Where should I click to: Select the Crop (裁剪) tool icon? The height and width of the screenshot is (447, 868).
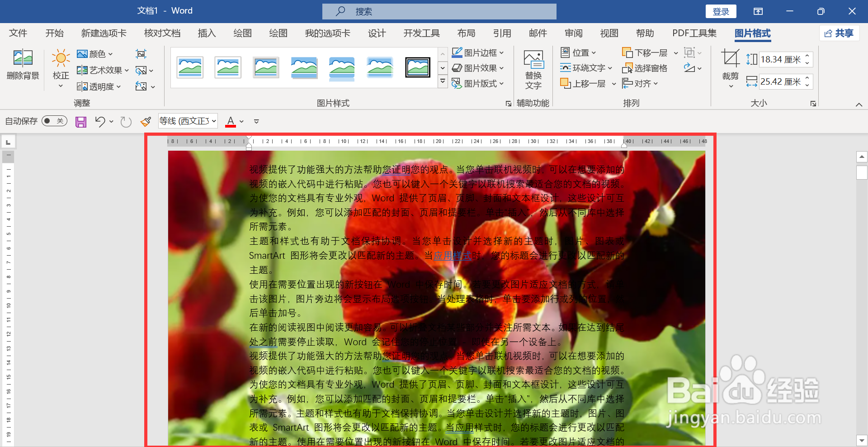(x=731, y=58)
